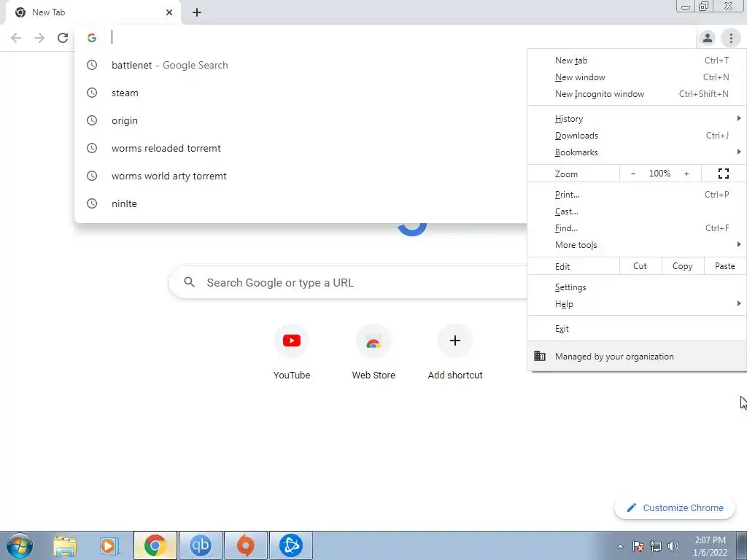Decrease zoom with minus button
747x560 pixels.
click(633, 174)
